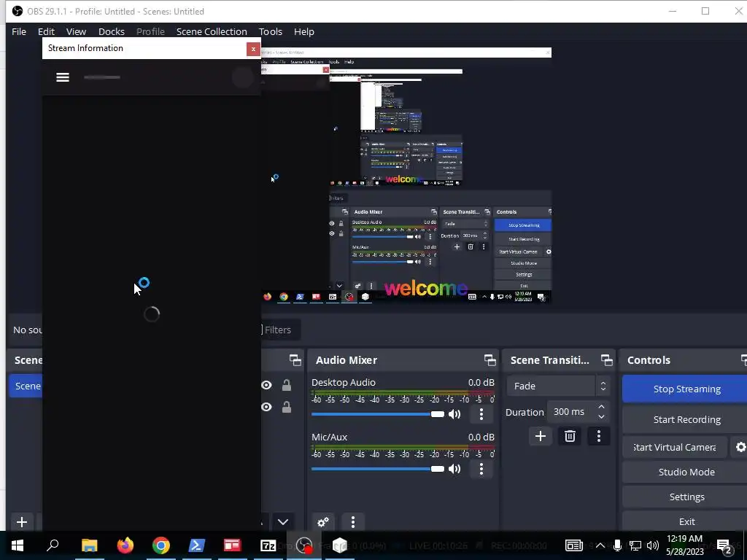The image size is (747, 560).
Task: Open Windows Start menu
Action: [18, 545]
